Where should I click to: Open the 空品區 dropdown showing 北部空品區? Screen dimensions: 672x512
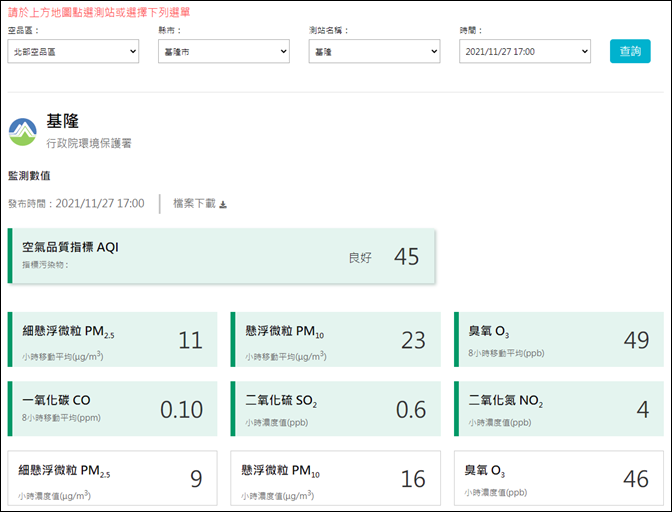(73, 51)
